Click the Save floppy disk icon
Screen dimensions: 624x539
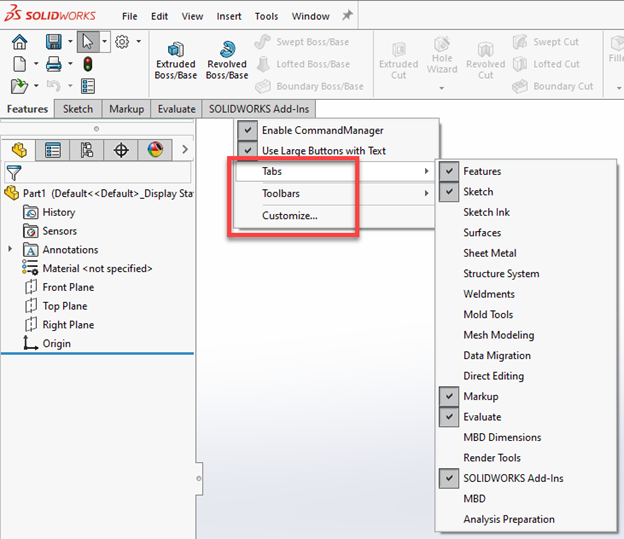point(54,41)
